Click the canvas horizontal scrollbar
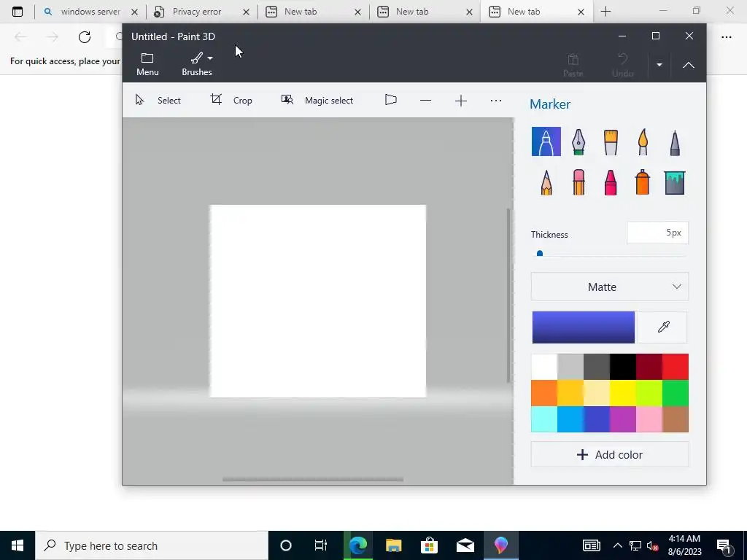 [x=313, y=480]
